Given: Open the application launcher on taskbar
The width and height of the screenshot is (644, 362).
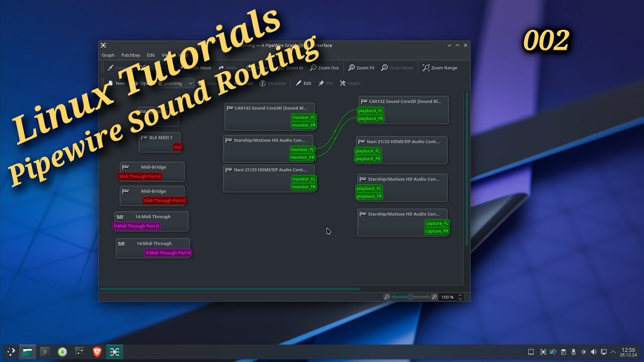Looking at the screenshot, I should 11,352.
